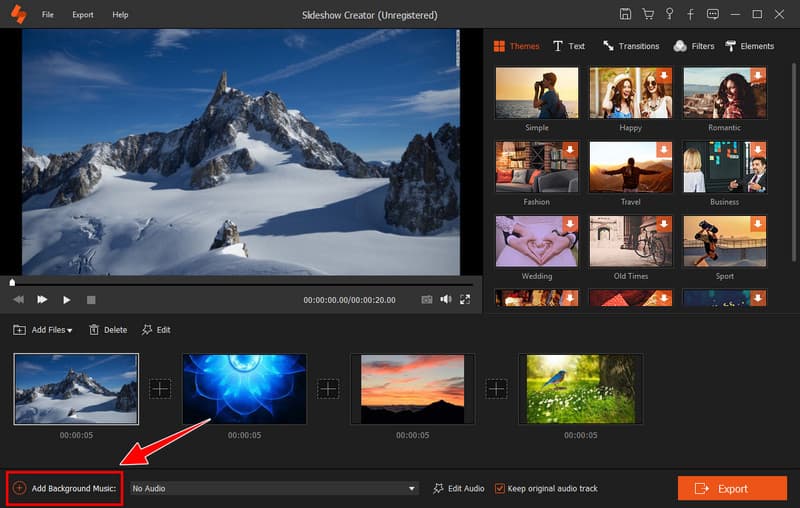Toggle Keep original audio track checkbox
The width and height of the screenshot is (800, 508).
tap(501, 488)
